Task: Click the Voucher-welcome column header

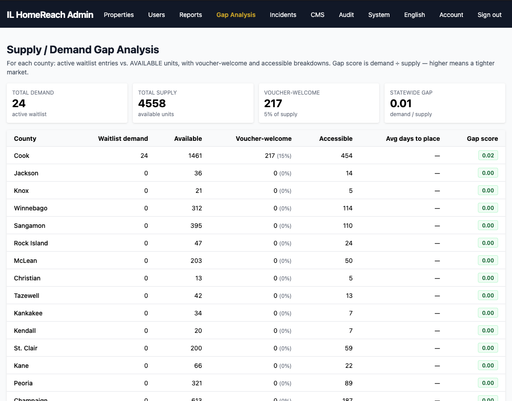Action: pos(264,139)
